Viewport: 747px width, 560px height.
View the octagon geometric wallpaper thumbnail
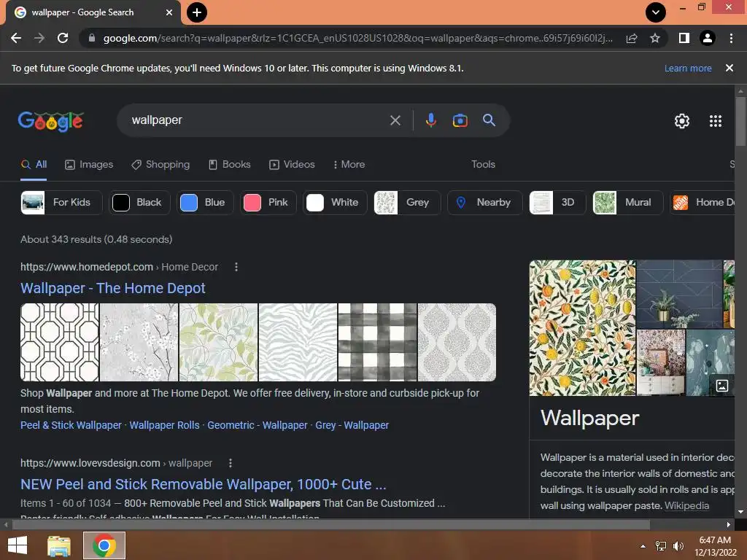pyautogui.click(x=60, y=343)
